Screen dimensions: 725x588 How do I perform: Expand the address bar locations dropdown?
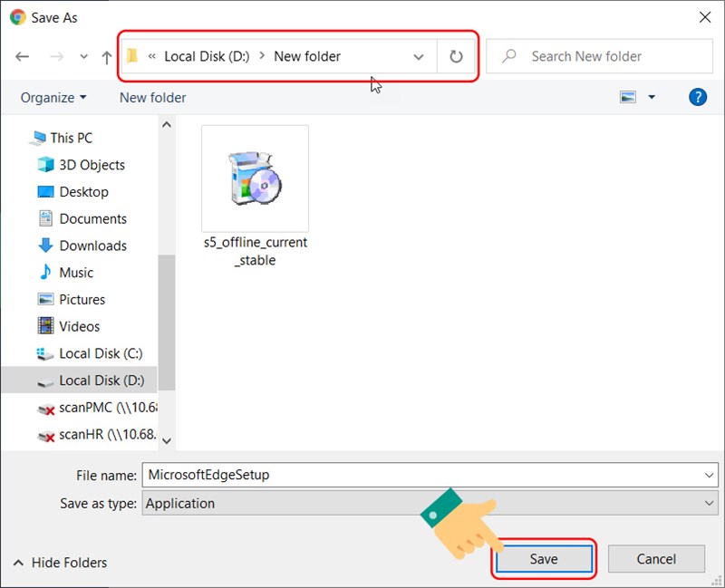click(x=419, y=56)
